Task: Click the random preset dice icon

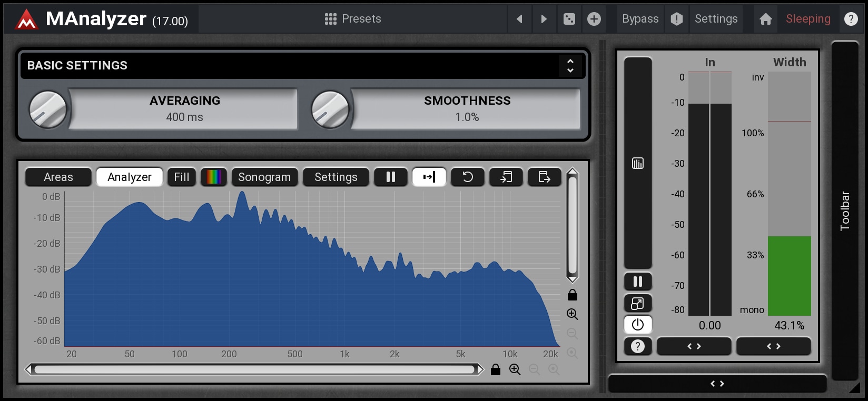Action: pos(569,19)
